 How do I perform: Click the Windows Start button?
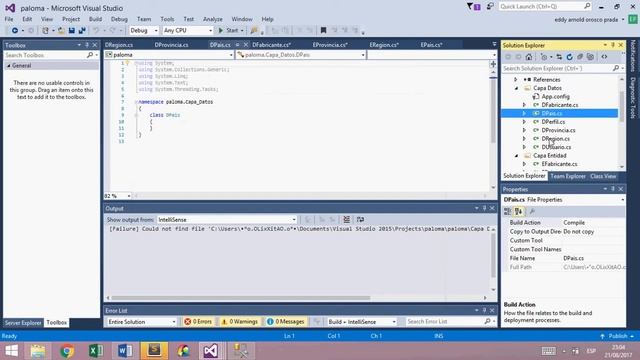click(11, 351)
